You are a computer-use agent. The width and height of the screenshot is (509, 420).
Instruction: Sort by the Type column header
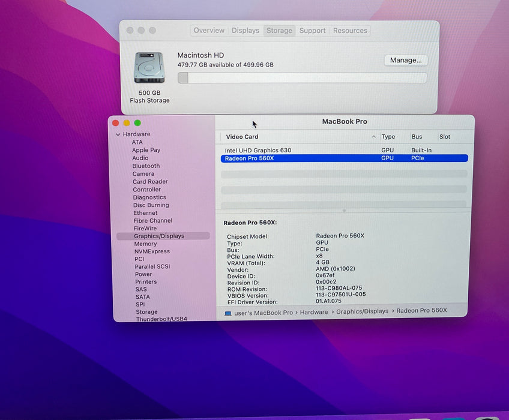click(x=388, y=137)
